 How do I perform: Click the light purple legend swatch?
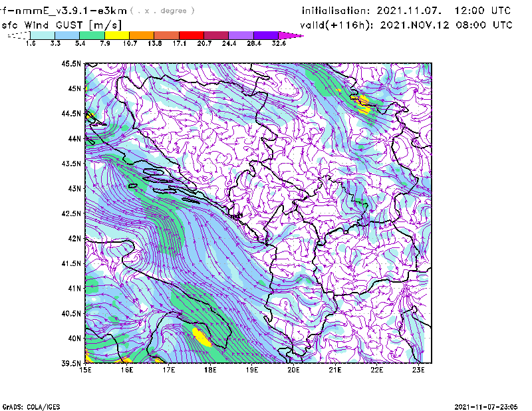[x=241, y=35]
